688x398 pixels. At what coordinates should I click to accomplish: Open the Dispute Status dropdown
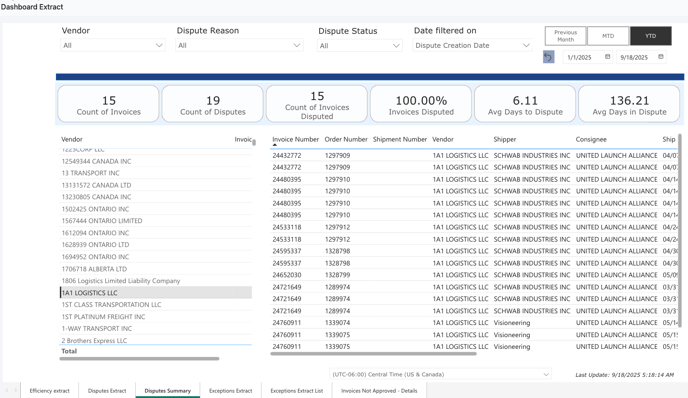359,46
